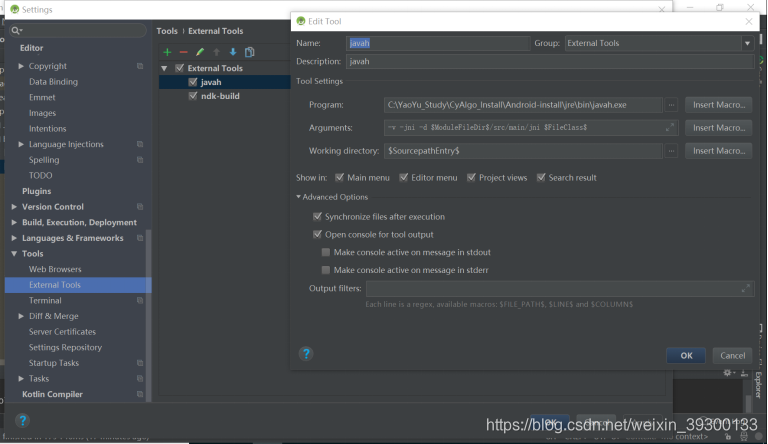Uncheck the javah tool checkbox
Image resolution: width=768 pixels, height=444 pixels.
tap(193, 82)
